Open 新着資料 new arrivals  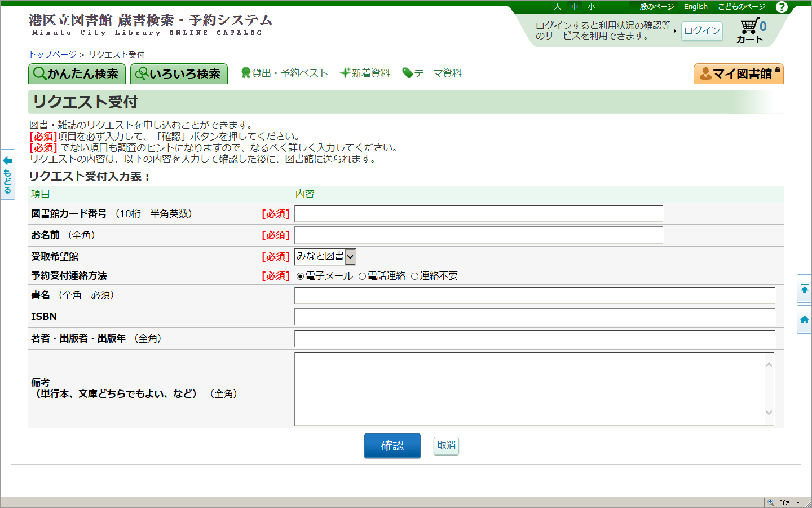click(x=365, y=73)
